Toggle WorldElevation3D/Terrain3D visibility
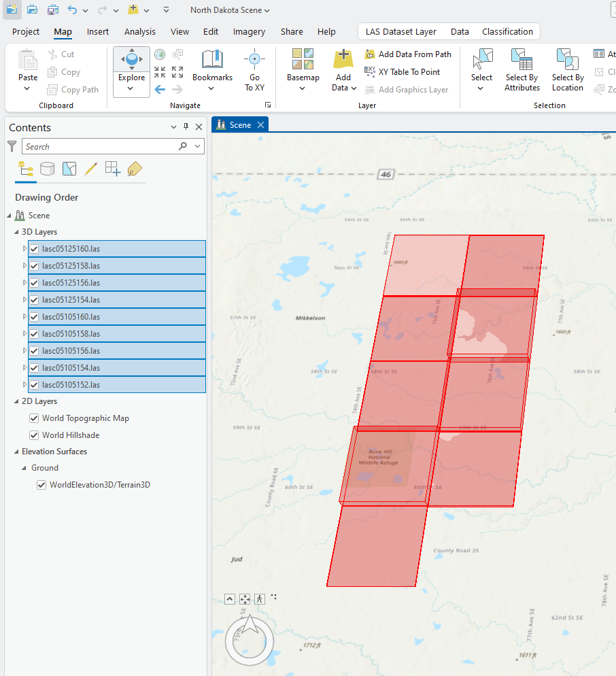This screenshot has width=616, height=676. tap(41, 484)
